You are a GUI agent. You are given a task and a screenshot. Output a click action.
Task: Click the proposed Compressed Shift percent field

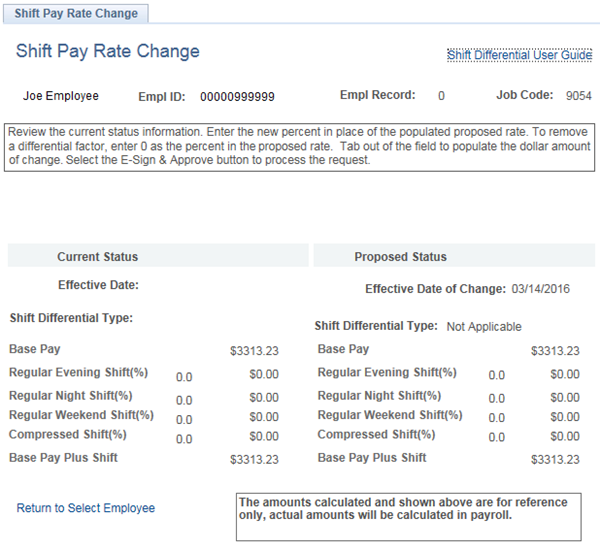tap(496, 437)
